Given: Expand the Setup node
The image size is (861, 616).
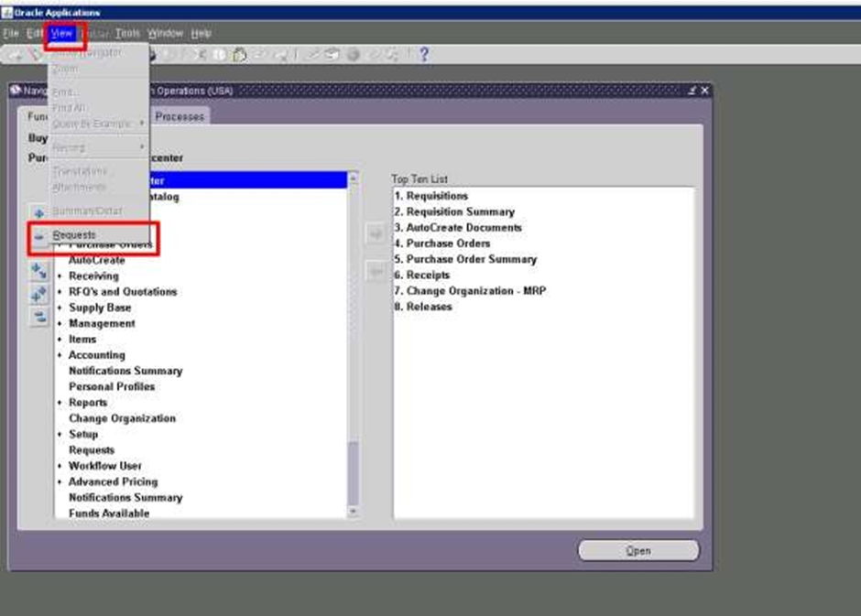Looking at the screenshot, I should tap(60, 435).
